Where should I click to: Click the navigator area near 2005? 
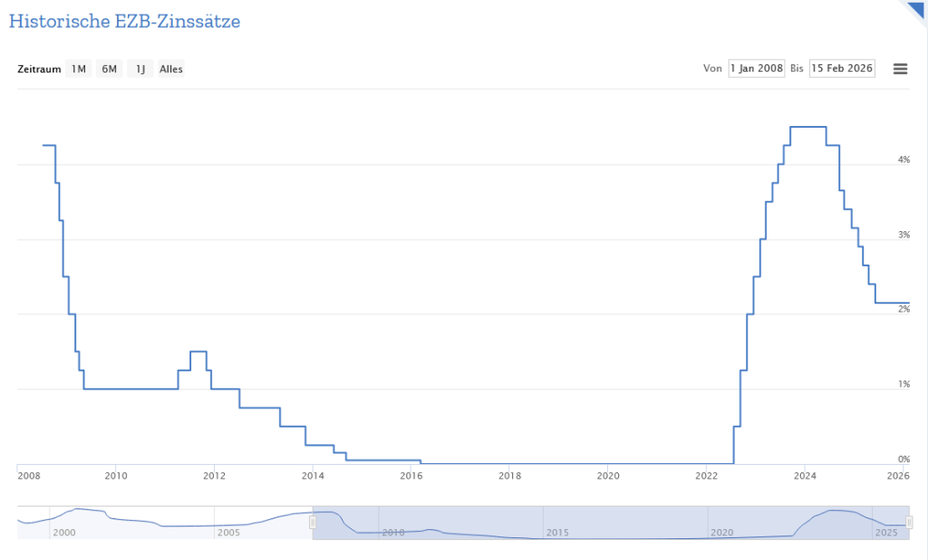click(228, 532)
